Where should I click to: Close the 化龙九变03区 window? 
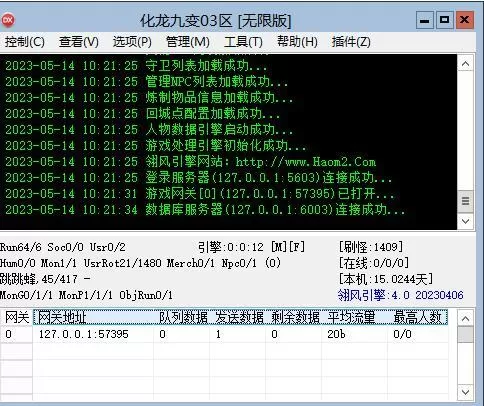click(465, 20)
